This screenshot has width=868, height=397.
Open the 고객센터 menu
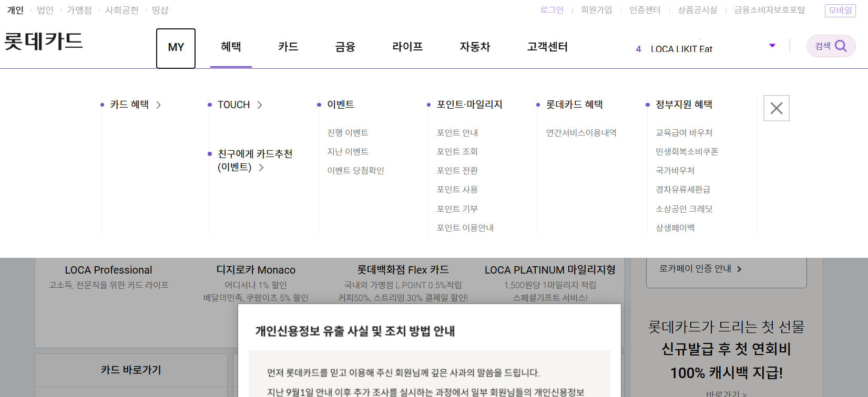547,47
